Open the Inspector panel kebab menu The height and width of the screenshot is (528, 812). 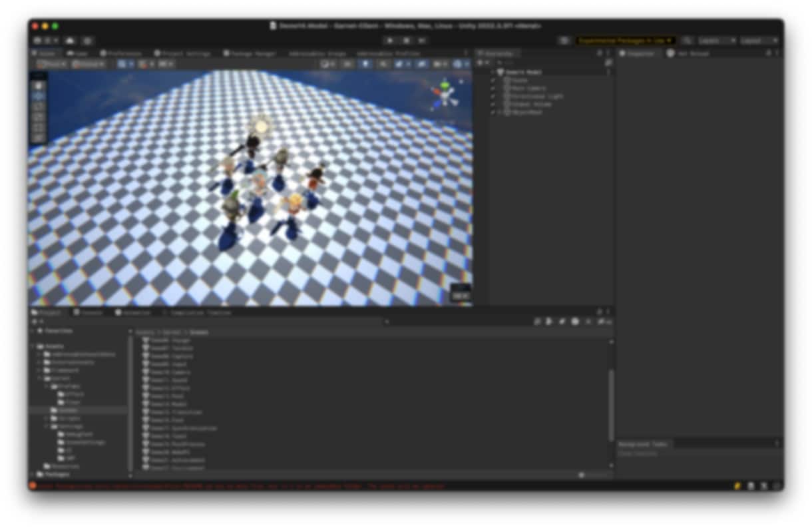777,53
